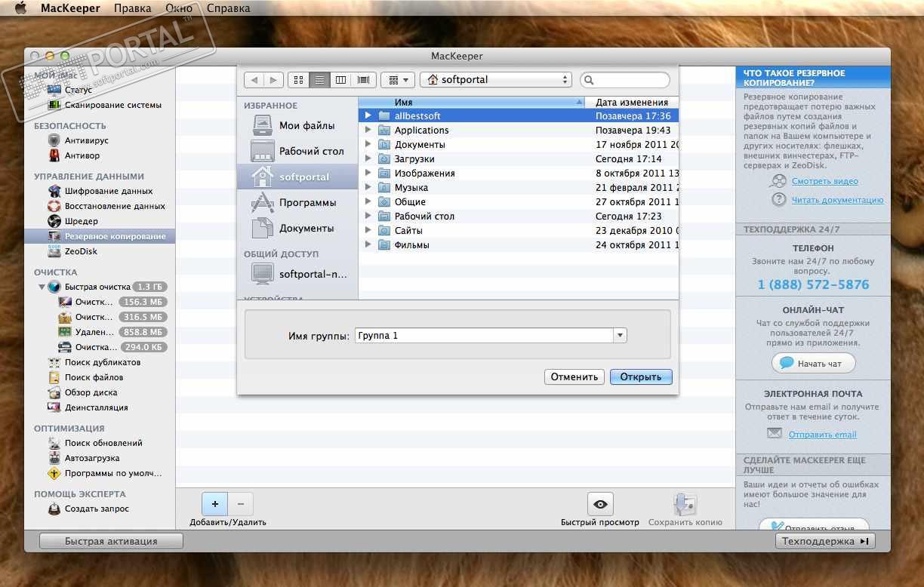924x587 pixels.
Task: Expand the allbestsoft folder
Action: 368,115
